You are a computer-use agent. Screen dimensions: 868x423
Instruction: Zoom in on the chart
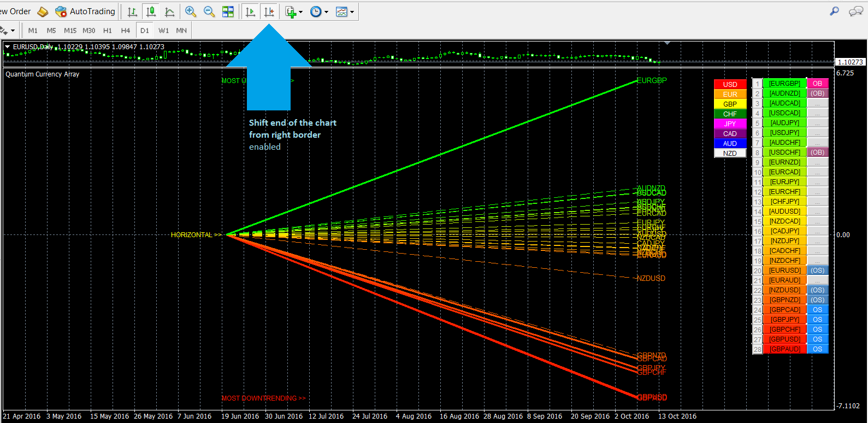tap(191, 11)
